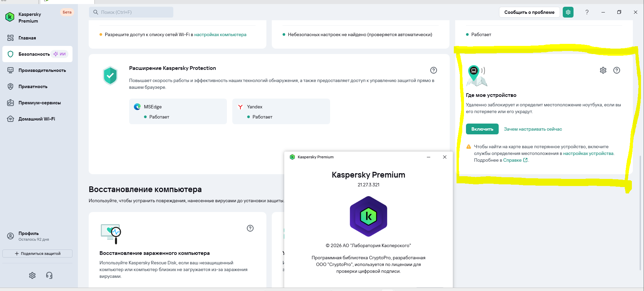This screenshot has height=291, width=644.
Task: Open settings for Где мое устройство
Action: [x=603, y=70]
